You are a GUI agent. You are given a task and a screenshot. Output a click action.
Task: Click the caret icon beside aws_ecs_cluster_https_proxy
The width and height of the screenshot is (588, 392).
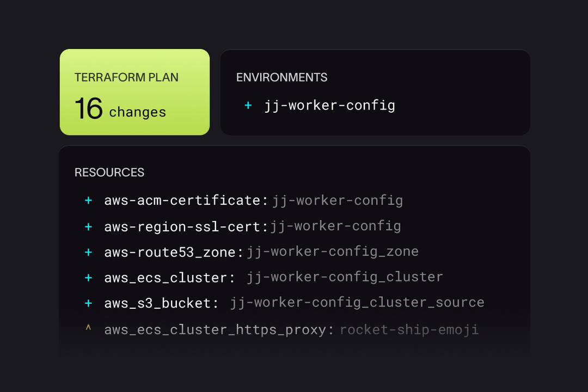(88, 329)
